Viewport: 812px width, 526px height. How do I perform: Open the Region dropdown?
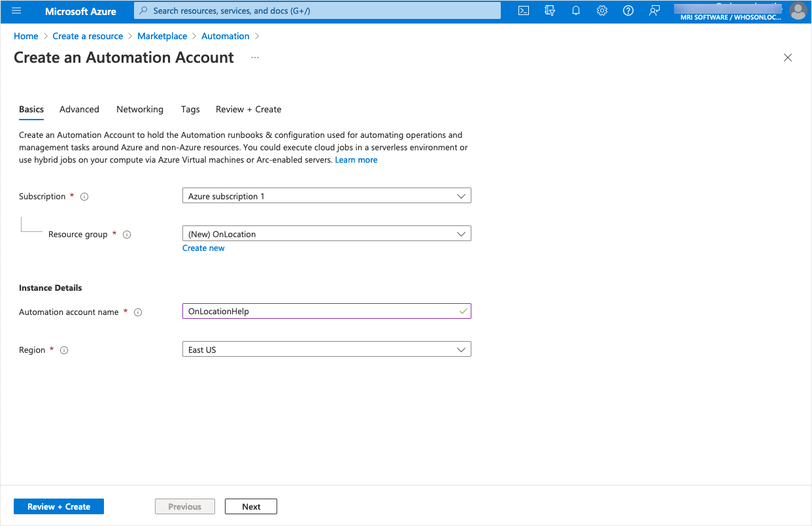pyautogui.click(x=326, y=350)
